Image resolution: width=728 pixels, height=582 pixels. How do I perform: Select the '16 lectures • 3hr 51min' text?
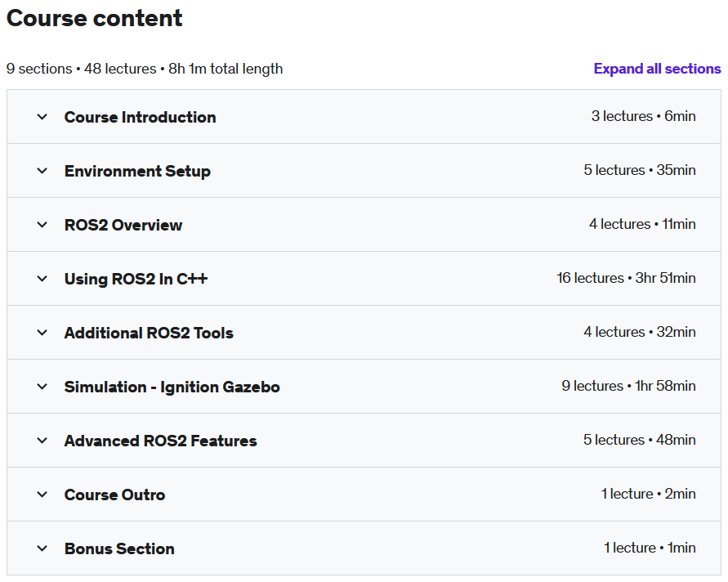627,278
